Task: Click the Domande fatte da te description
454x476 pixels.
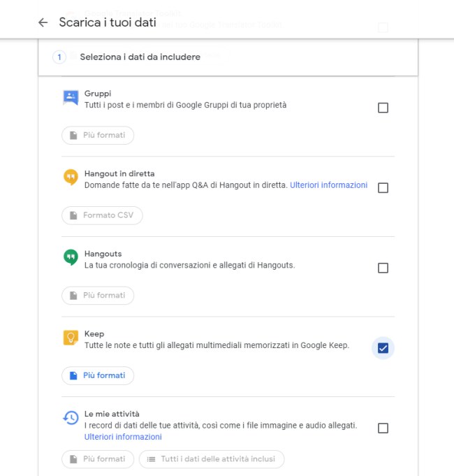Action: tap(186, 185)
